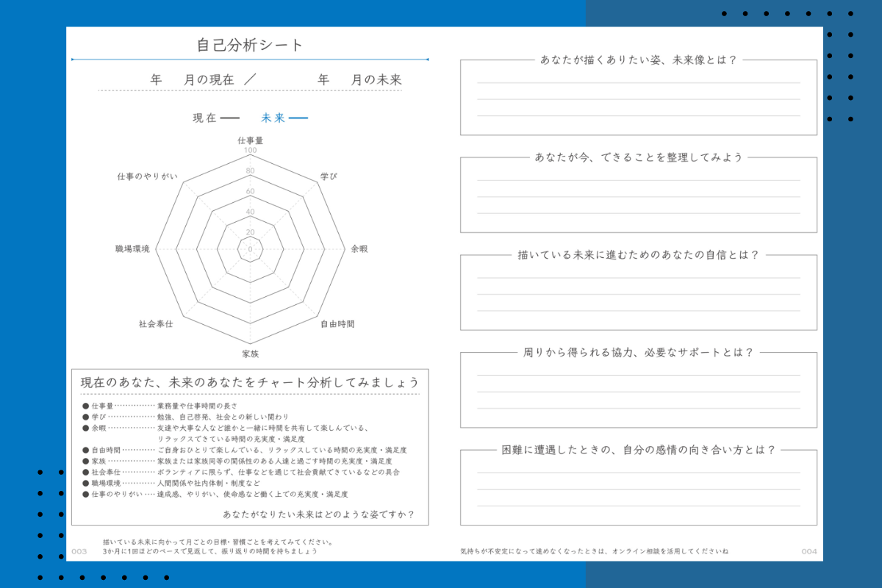Click the 仕事量 label atop radar chart

coord(250,140)
